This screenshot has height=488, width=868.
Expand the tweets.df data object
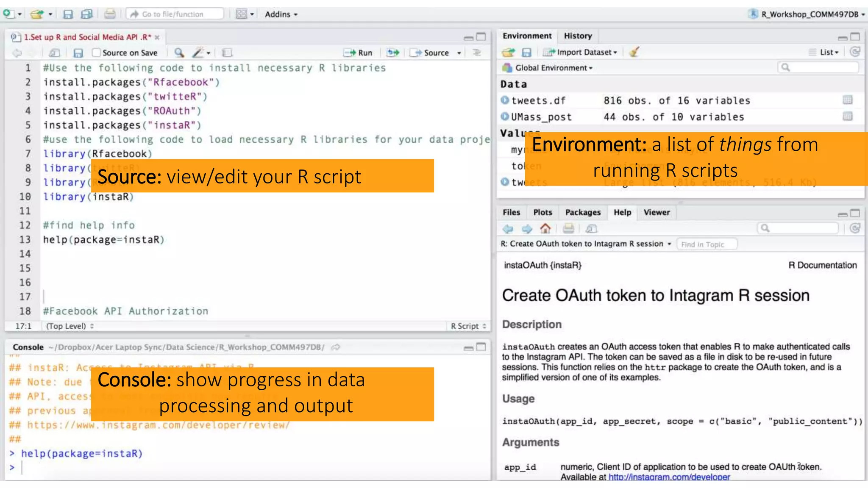tap(505, 100)
